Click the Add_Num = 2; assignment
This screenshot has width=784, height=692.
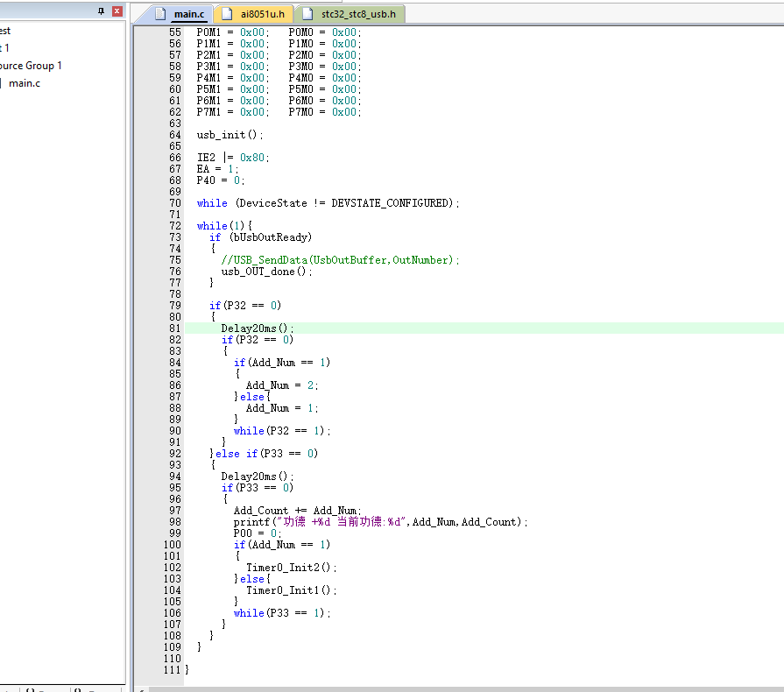pos(282,385)
